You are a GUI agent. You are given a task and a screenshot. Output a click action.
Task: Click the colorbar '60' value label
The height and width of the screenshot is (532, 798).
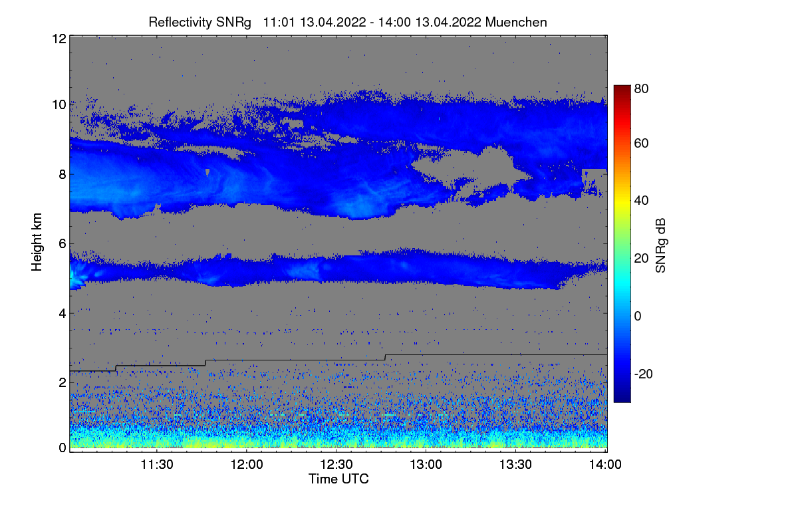coord(642,143)
